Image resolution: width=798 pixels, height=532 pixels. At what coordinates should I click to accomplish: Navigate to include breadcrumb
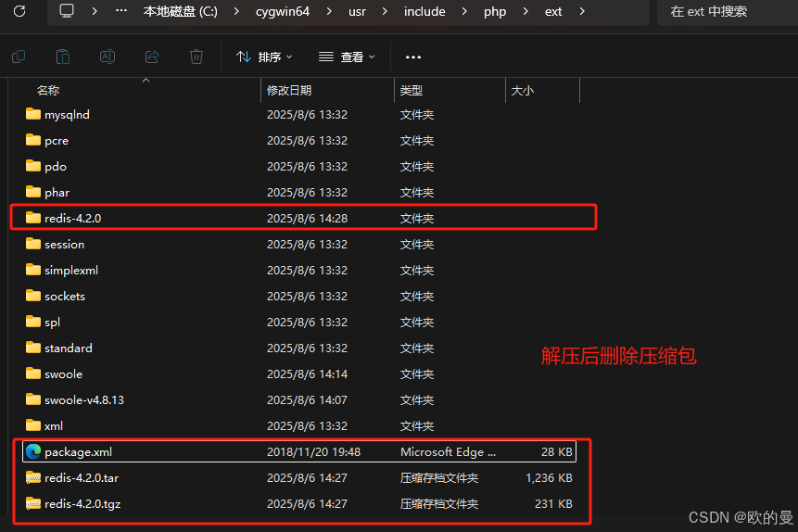click(424, 11)
